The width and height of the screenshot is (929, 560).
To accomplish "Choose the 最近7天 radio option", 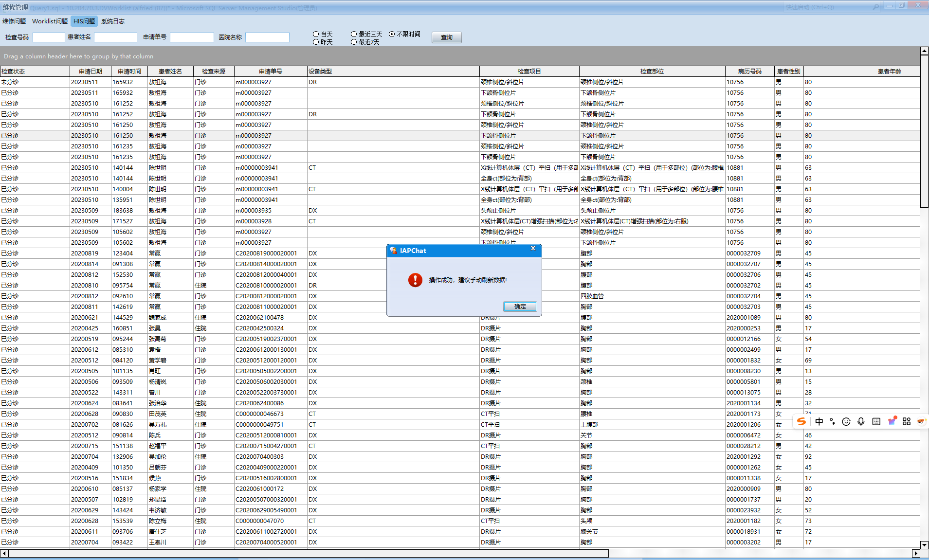I will pos(354,42).
